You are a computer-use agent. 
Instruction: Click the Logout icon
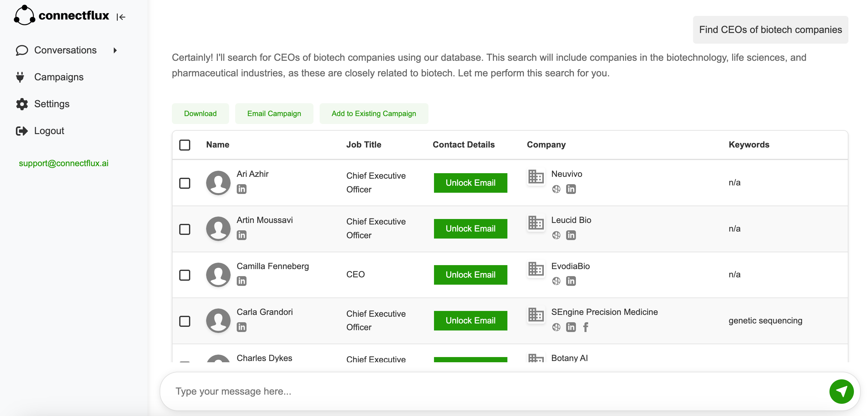coord(22,130)
